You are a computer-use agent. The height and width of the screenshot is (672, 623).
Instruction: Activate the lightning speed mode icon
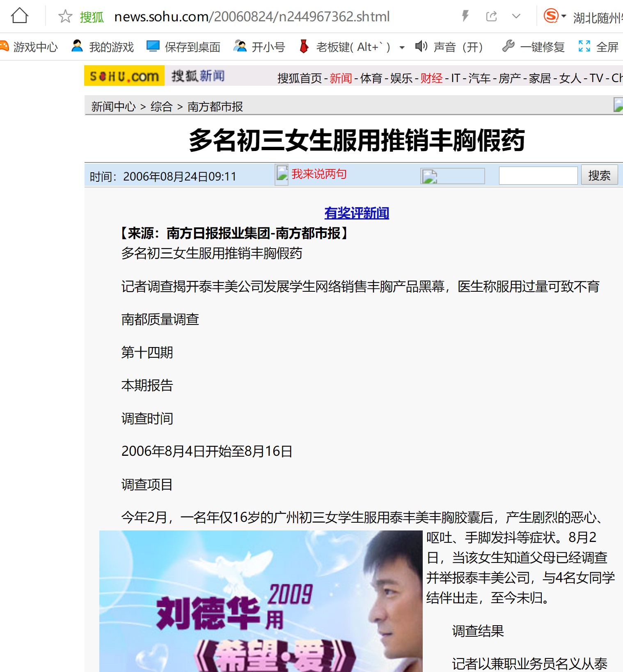[465, 16]
